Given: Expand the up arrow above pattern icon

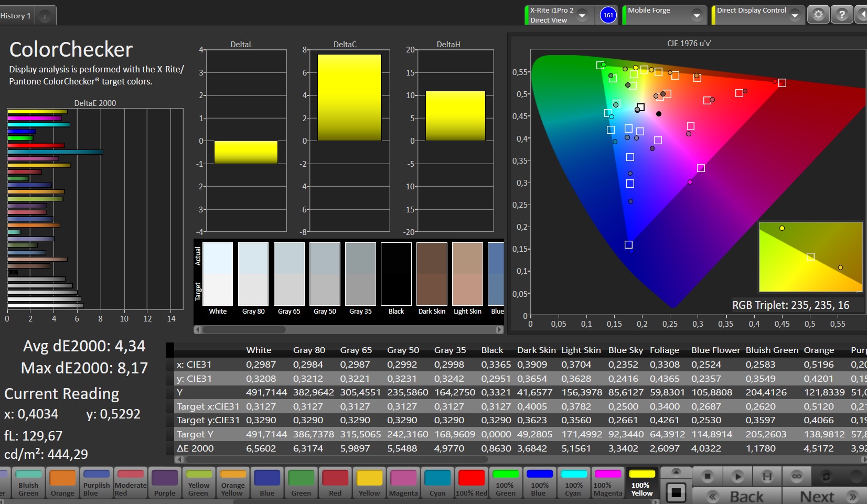Looking at the screenshot, I should [676, 471].
